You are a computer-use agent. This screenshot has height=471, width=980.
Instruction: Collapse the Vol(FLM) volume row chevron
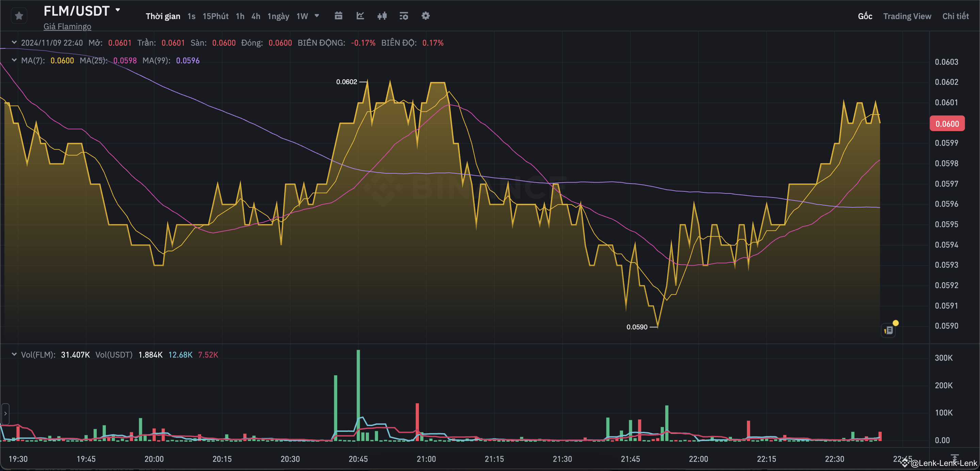pos(14,354)
